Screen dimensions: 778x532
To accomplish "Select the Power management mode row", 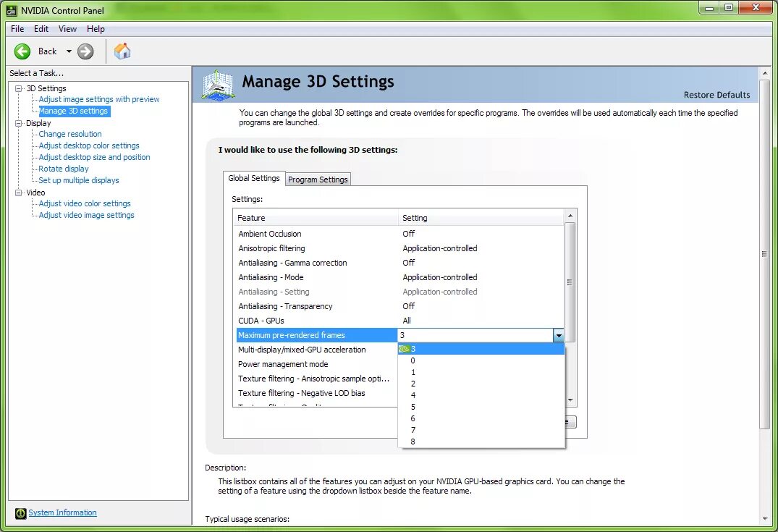I will (x=316, y=364).
